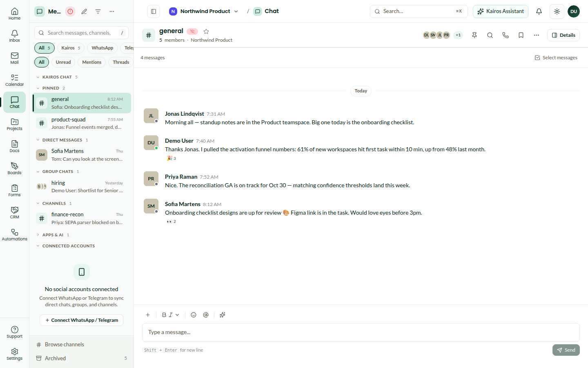Click the bookmark icon in channel header
Viewport: 588px width, 368px height.
521,35
